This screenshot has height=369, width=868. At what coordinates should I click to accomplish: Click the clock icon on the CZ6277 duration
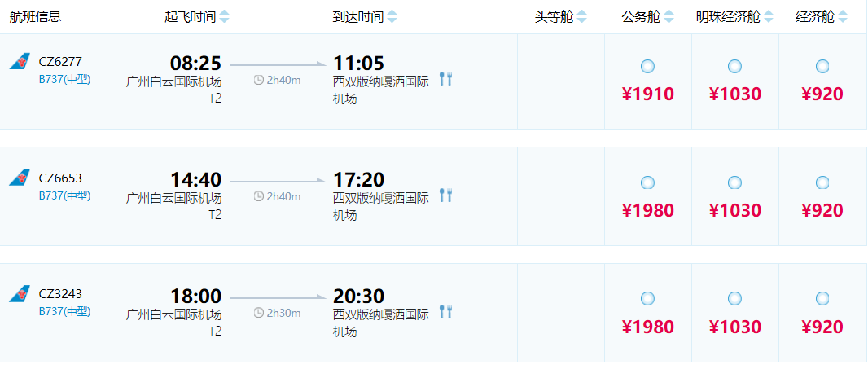click(x=259, y=80)
